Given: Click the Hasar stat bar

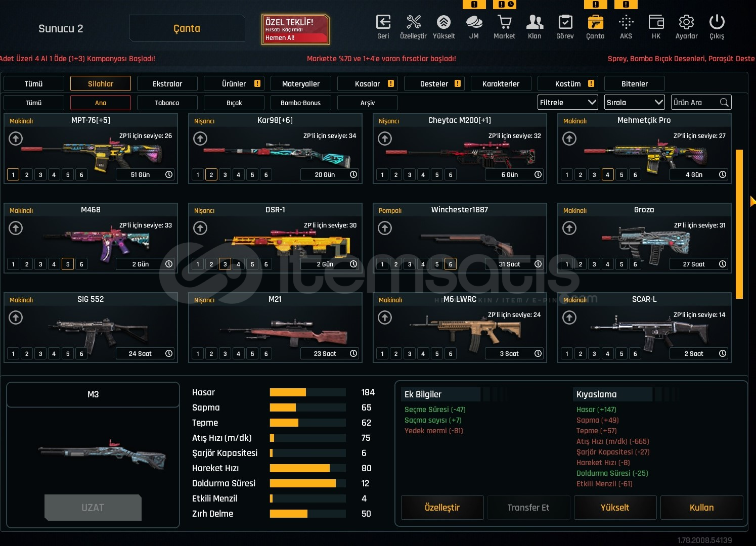Looking at the screenshot, I should [x=308, y=392].
